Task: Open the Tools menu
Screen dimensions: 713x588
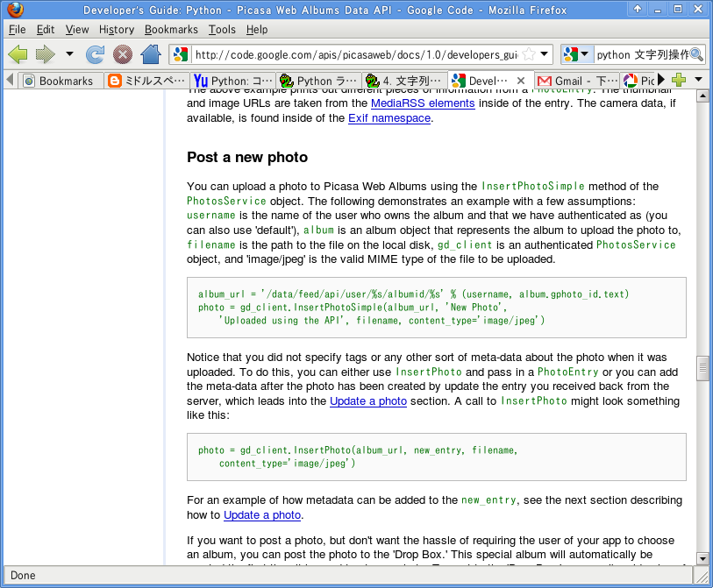Action: pyautogui.click(x=222, y=30)
